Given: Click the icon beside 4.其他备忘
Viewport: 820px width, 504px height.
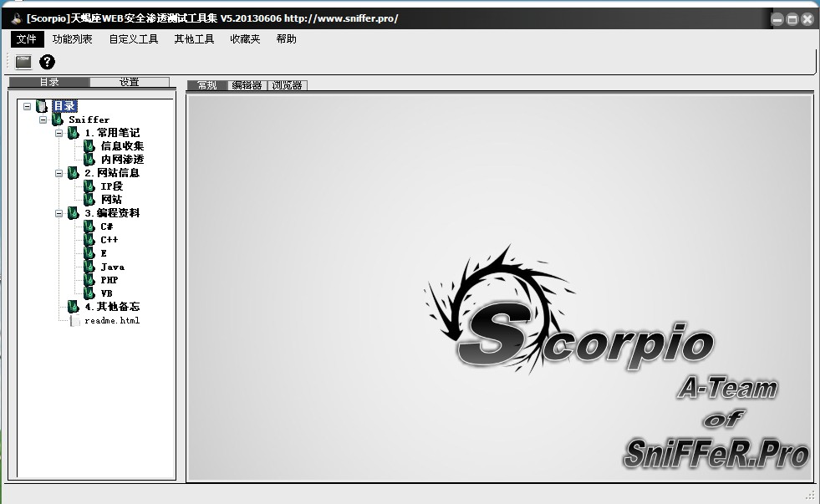Looking at the screenshot, I should click(x=74, y=307).
